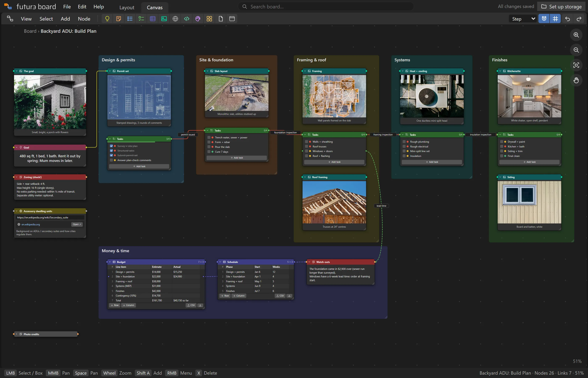
Task: Switch to the Layout tab
Action: click(127, 7)
